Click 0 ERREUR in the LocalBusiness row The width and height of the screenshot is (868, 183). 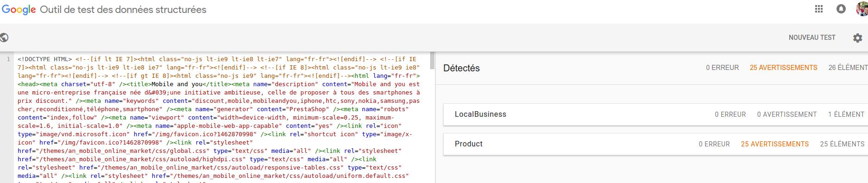(x=730, y=114)
